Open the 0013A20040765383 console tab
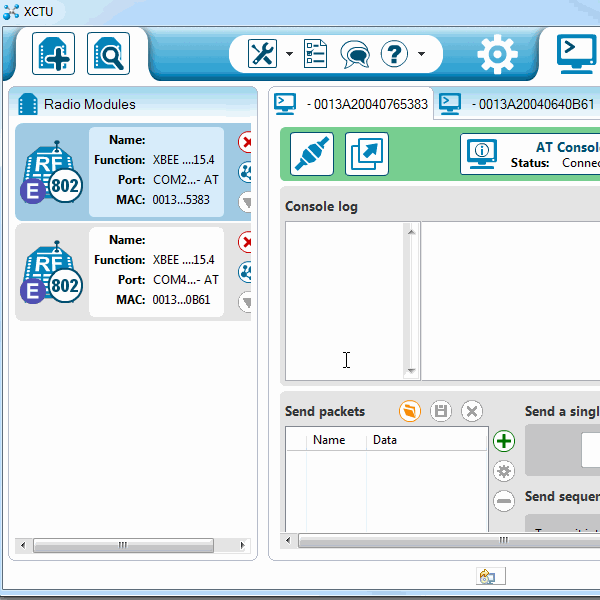The image size is (600, 600). pyautogui.click(x=351, y=104)
